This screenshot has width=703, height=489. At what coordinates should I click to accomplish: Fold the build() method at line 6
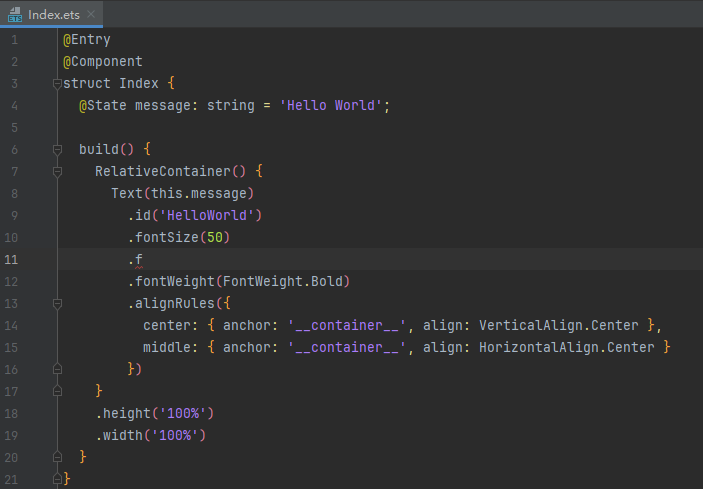tap(57, 149)
